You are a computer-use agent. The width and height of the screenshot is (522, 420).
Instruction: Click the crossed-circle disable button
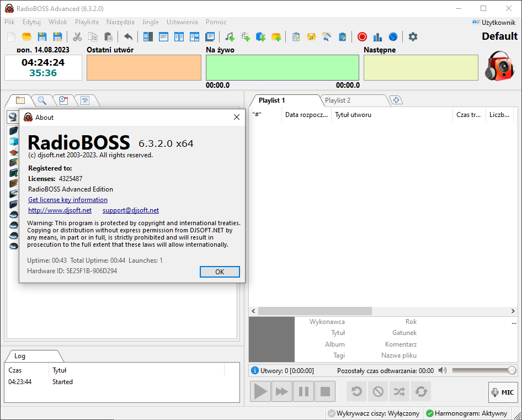coord(378,391)
